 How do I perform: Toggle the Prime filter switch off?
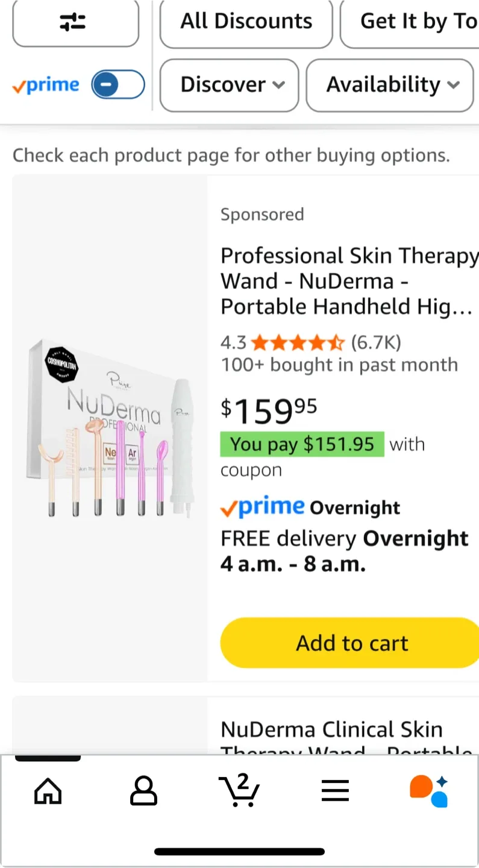[117, 84]
